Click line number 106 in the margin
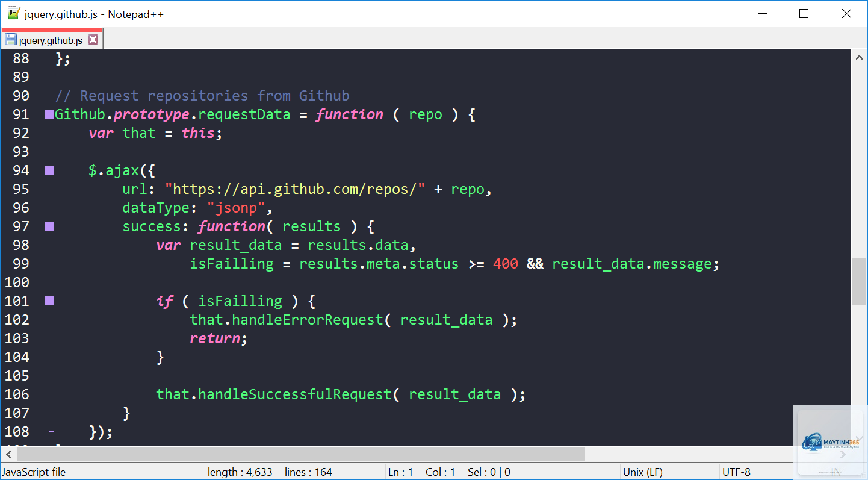The image size is (868, 480). point(17,394)
